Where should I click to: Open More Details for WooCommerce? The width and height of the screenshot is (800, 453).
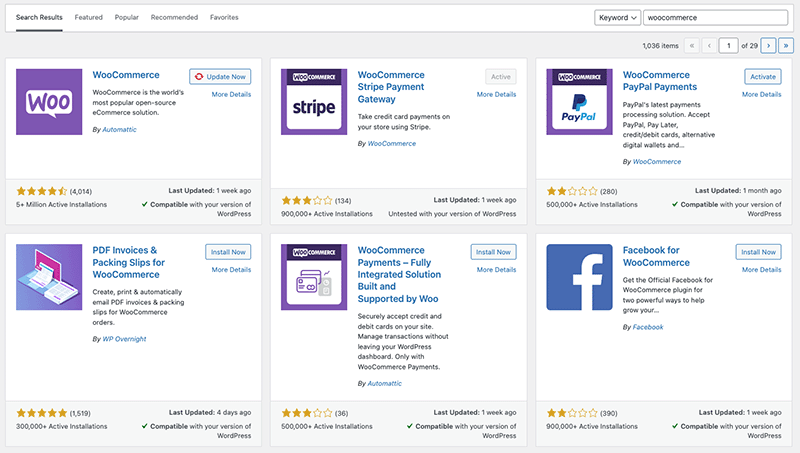click(231, 94)
